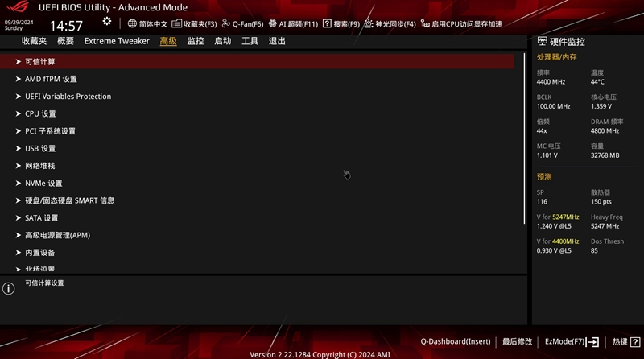Open the 收藏夹 tab
This screenshot has width=644, height=359.
pos(34,41)
